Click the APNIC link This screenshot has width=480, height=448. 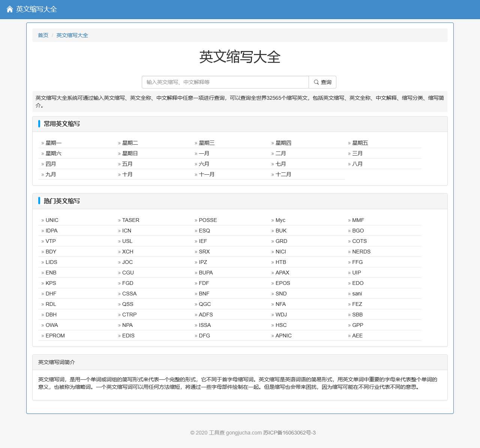[283, 336]
